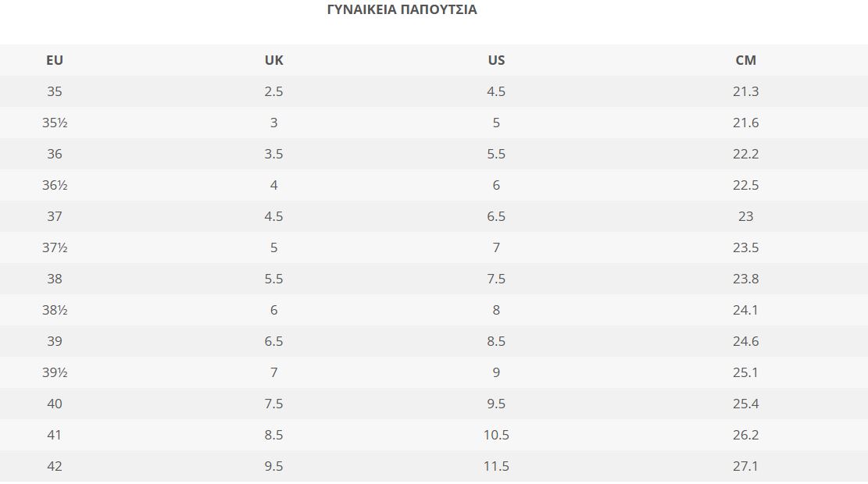Select EU size 35 cell
The height and width of the screenshot is (484, 868).
pyautogui.click(x=55, y=91)
